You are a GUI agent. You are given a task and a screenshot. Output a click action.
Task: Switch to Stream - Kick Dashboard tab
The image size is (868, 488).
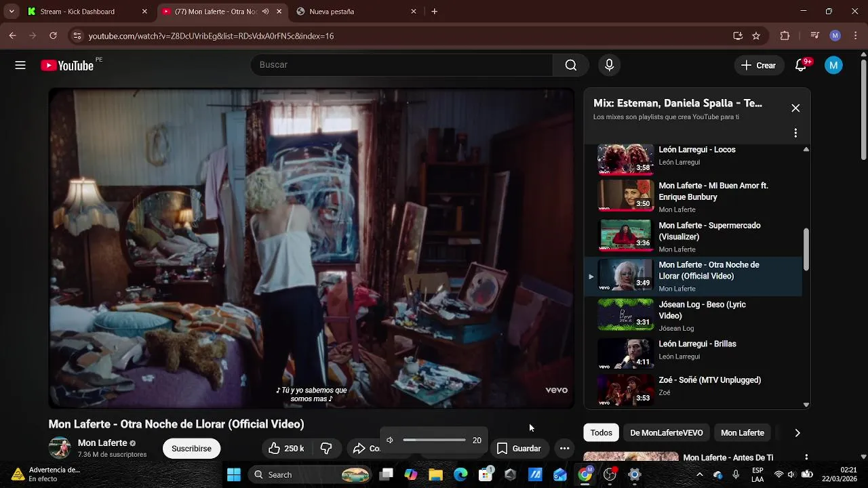88,12
